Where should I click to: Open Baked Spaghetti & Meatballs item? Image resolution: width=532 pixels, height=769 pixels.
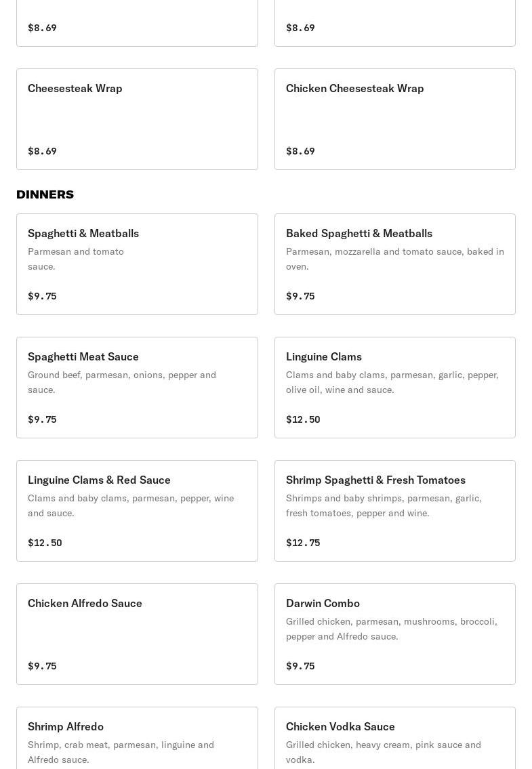click(394, 264)
